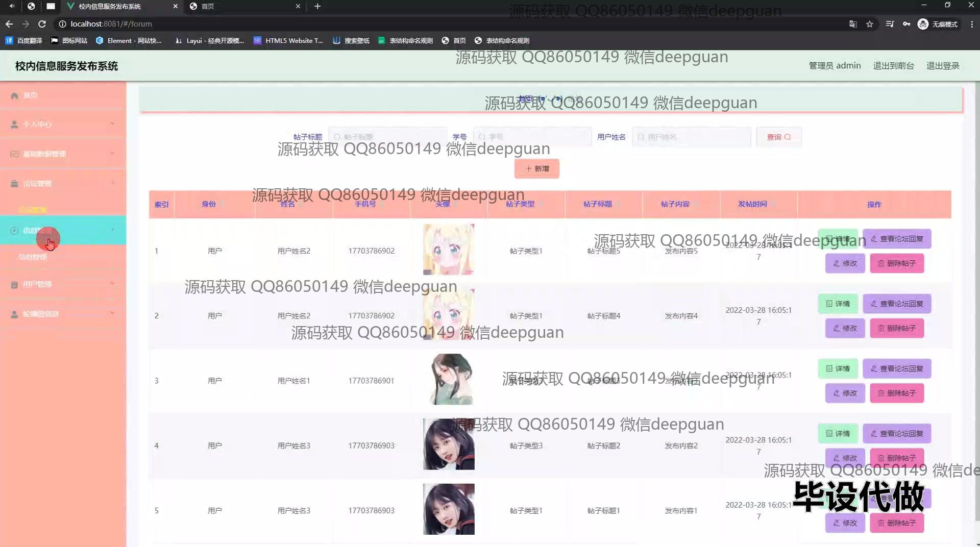Click 退出登录 in the header
The height and width of the screenshot is (547, 980).
pyautogui.click(x=943, y=66)
